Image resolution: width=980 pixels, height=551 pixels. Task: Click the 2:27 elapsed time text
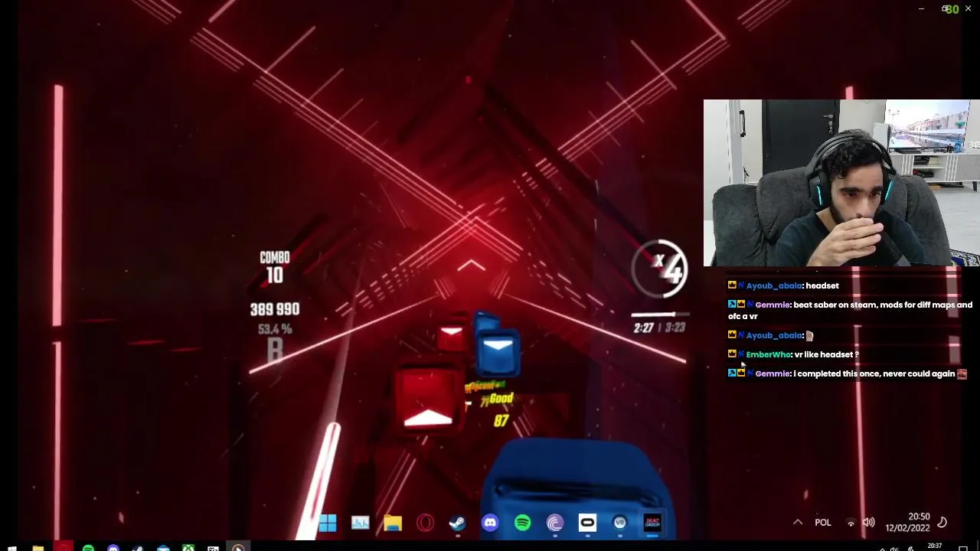pos(643,328)
